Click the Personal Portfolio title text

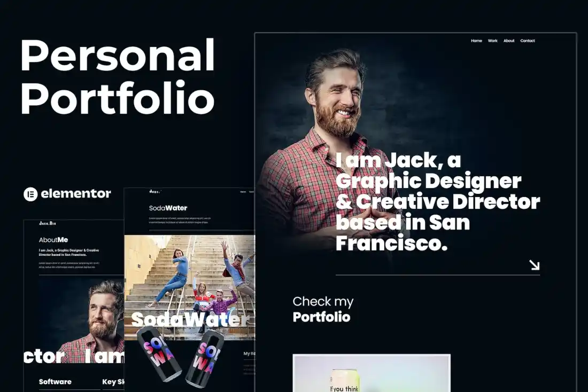(118, 76)
